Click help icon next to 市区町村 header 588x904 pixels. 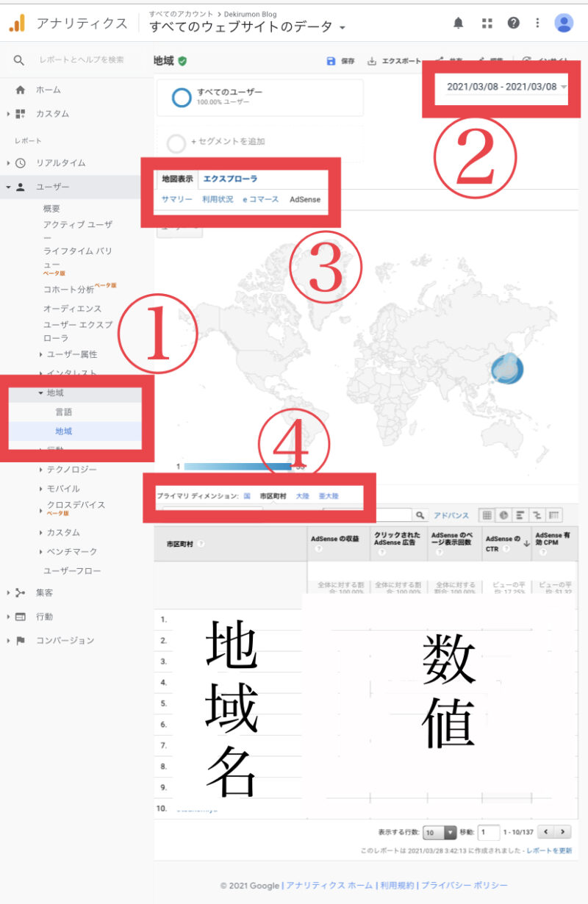coord(201,544)
